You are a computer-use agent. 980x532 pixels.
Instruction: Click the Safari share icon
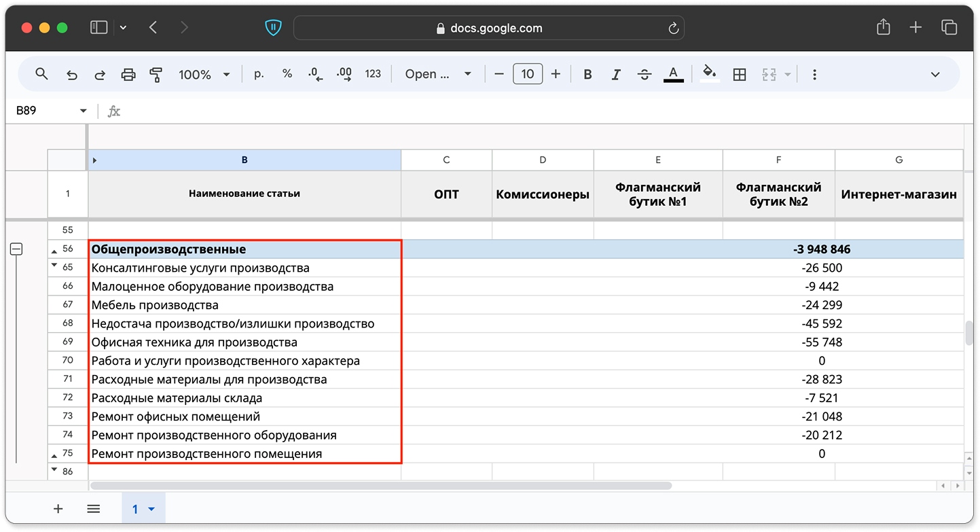[883, 27]
